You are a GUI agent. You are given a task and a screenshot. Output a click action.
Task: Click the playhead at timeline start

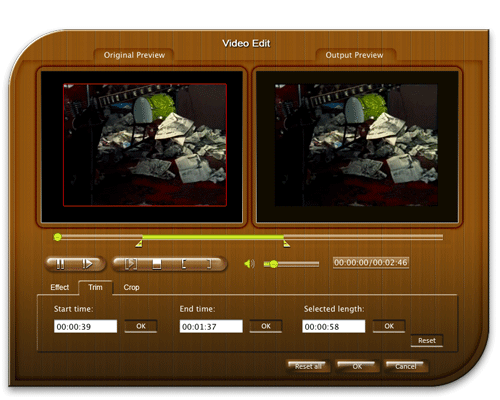(58, 237)
